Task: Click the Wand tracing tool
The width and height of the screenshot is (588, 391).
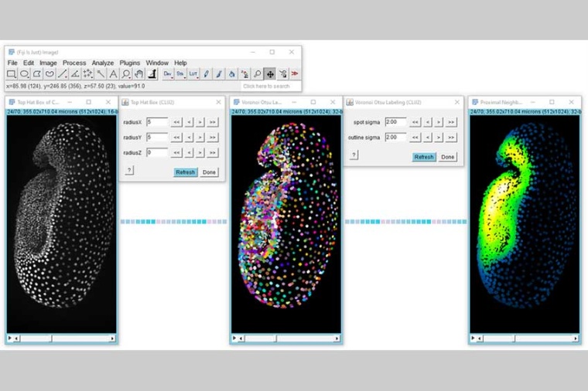Action: [x=101, y=74]
